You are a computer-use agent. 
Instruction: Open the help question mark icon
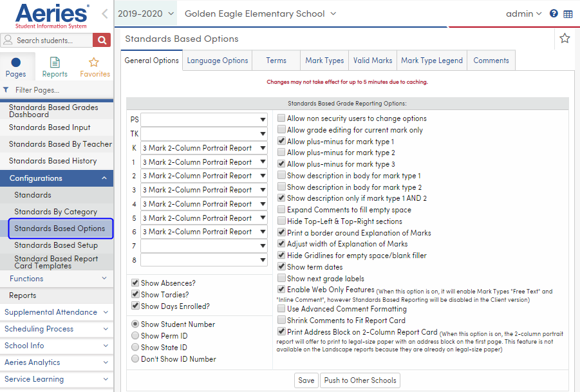pyautogui.click(x=554, y=13)
